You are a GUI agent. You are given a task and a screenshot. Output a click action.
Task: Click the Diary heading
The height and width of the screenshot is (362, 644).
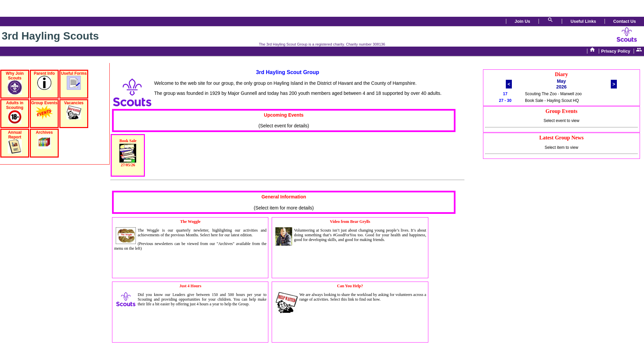561,74
